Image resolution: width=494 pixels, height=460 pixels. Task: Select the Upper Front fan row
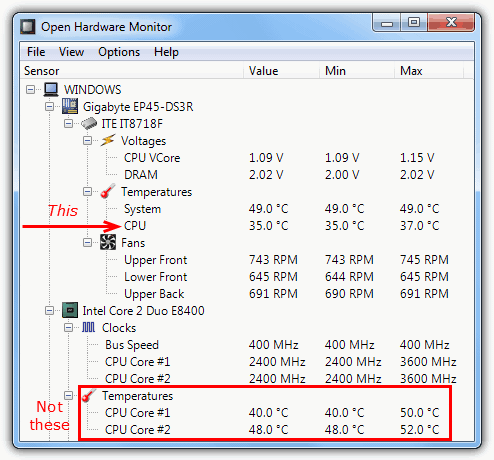click(x=247, y=260)
